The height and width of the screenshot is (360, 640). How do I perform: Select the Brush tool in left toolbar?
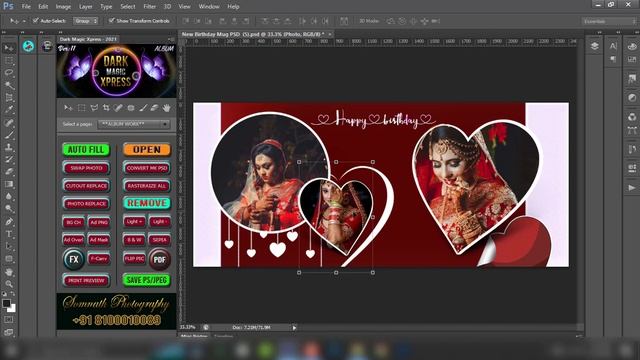coord(9,135)
